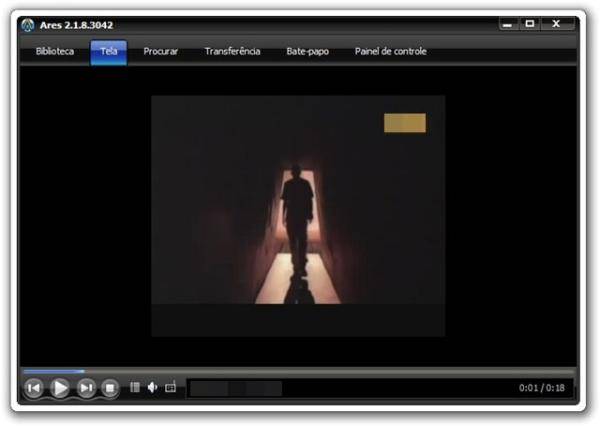600x427 pixels.
Task: Close the Ares window
Action: (557, 24)
